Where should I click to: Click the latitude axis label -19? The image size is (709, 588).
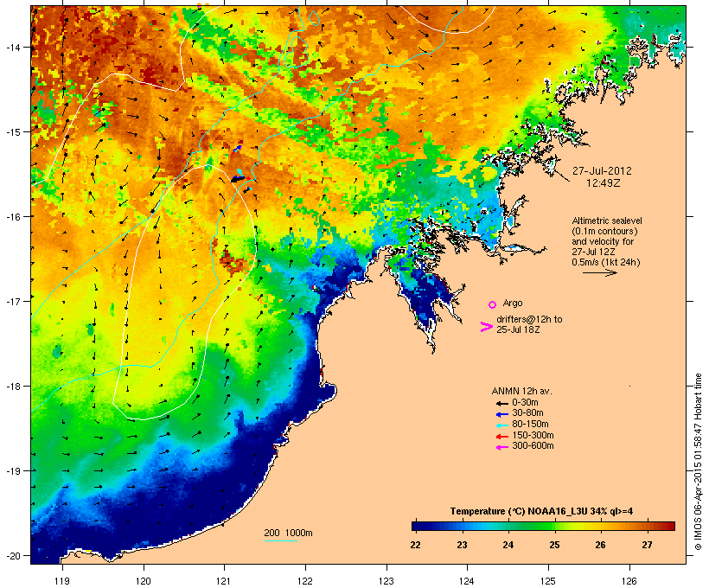[x=13, y=470]
